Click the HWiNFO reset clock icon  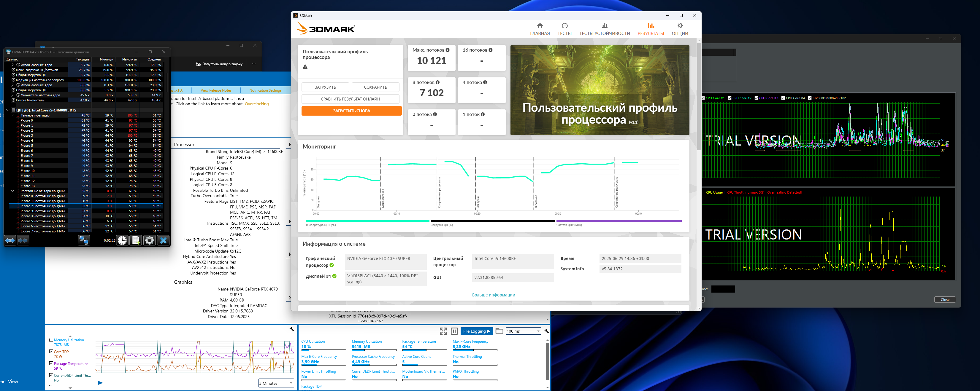pos(122,240)
